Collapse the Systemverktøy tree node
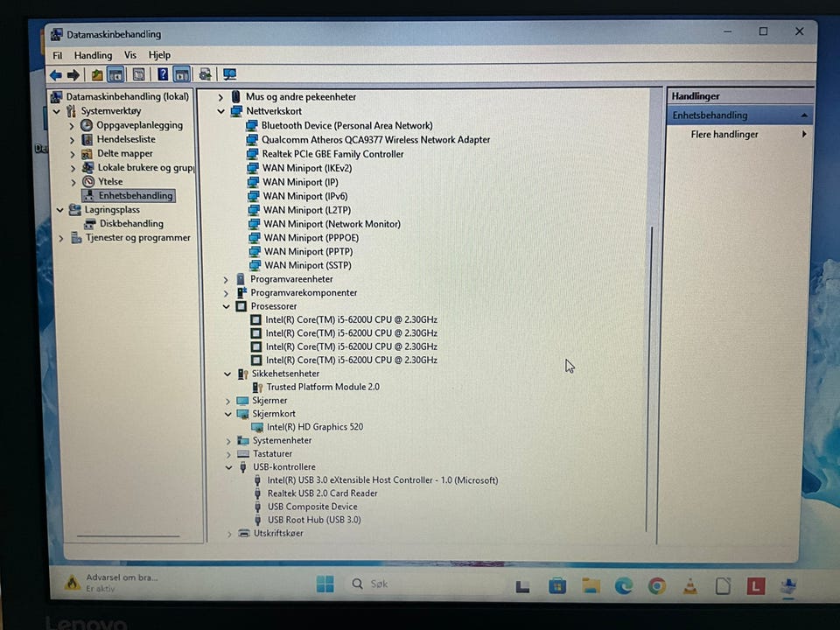This screenshot has height=630, width=840. pyautogui.click(x=57, y=111)
